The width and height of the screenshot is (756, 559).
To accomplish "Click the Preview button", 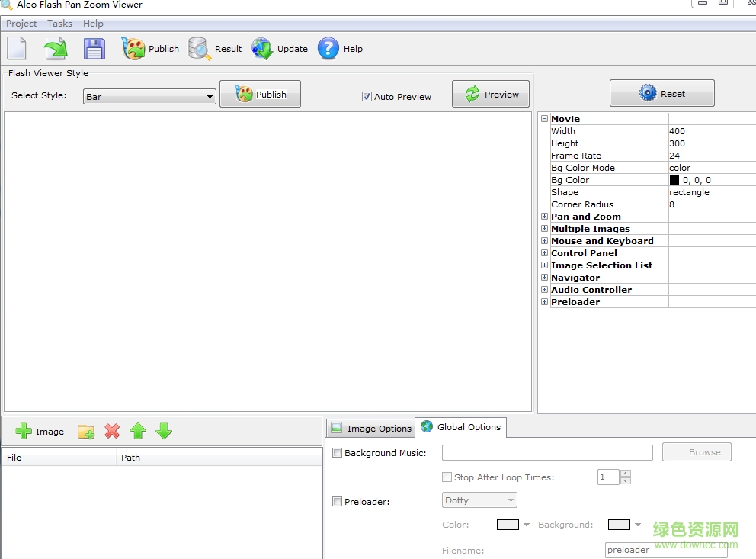I will (x=490, y=94).
